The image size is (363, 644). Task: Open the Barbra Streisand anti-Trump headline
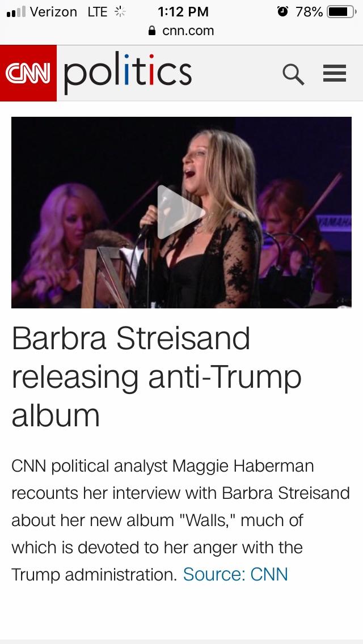(x=157, y=376)
